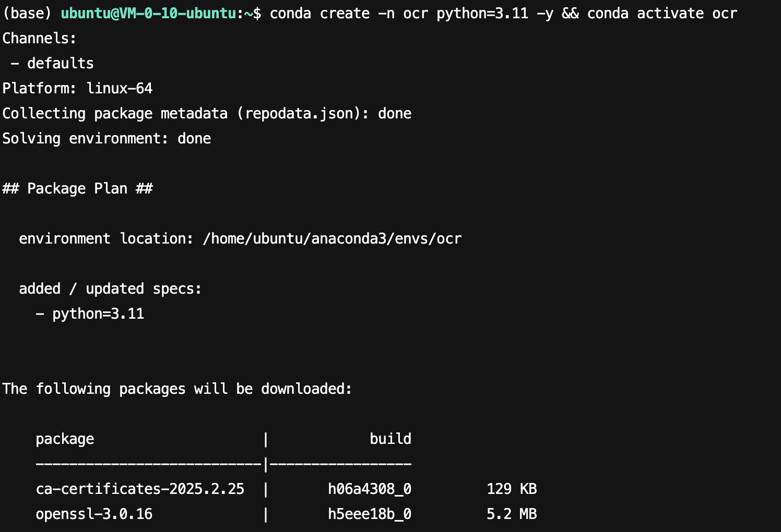
Task: Click the /home/ubuntu/anaconda3/envs/ocr path
Action: pyautogui.click(x=332, y=238)
